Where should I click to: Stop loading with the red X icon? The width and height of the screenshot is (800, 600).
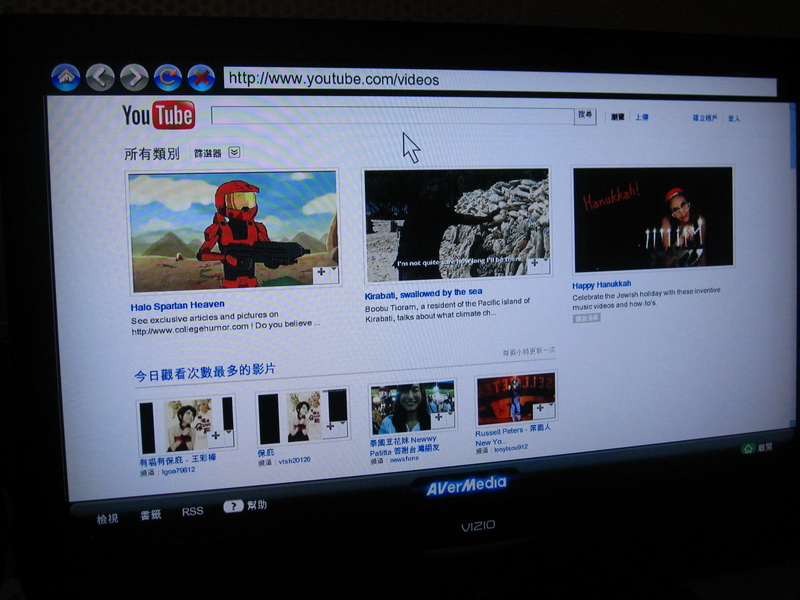pyautogui.click(x=201, y=78)
